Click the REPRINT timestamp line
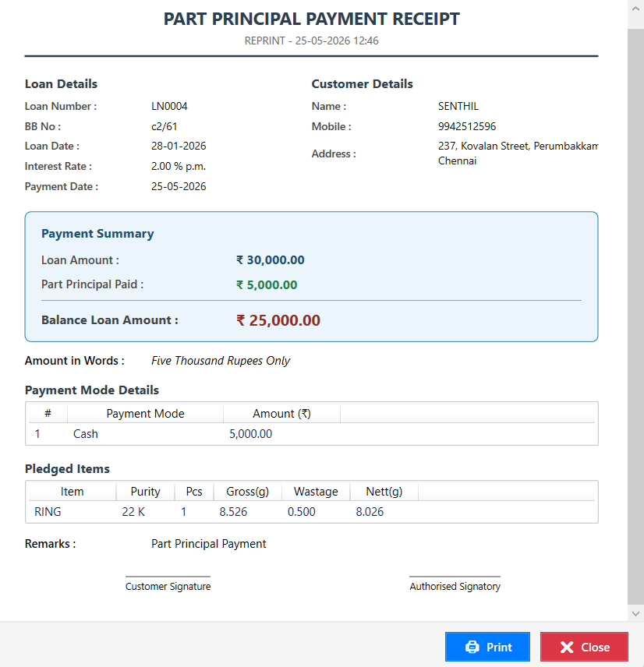644x667 pixels. pos(311,41)
